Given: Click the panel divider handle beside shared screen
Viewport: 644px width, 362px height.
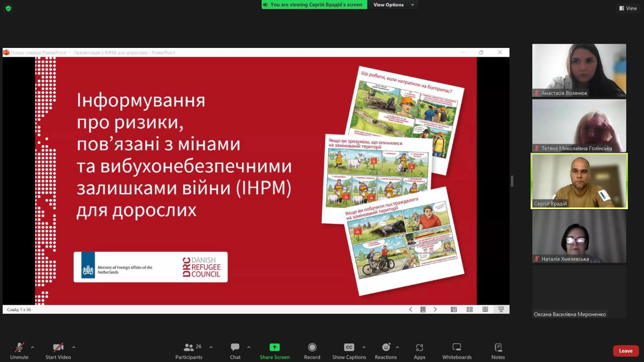Looking at the screenshot, I should 512,181.
